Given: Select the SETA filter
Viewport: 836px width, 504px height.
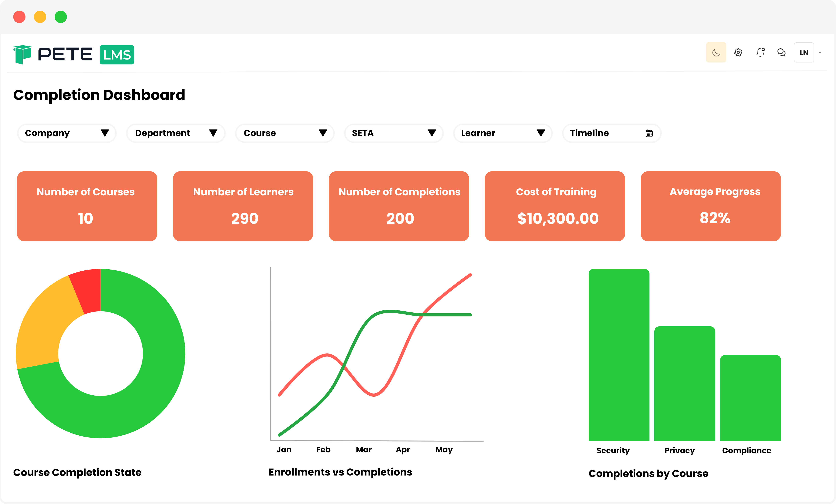Looking at the screenshot, I should [x=393, y=133].
